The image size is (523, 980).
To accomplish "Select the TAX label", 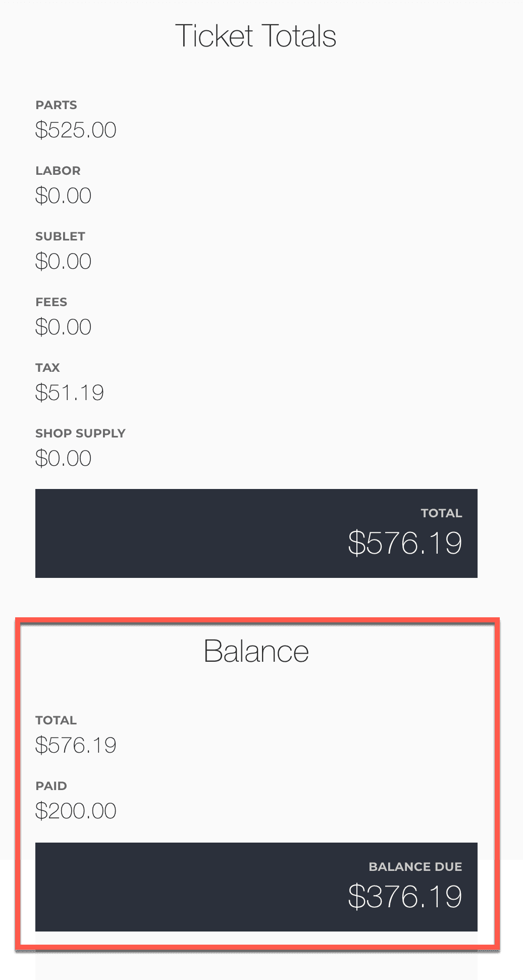I will (x=47, y=368).
